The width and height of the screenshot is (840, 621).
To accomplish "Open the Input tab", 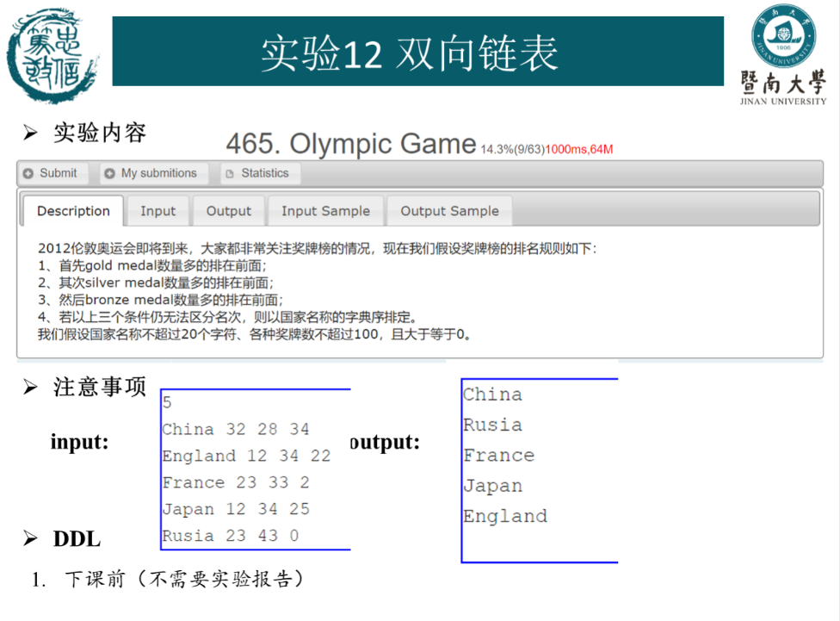I will [157, 211].
